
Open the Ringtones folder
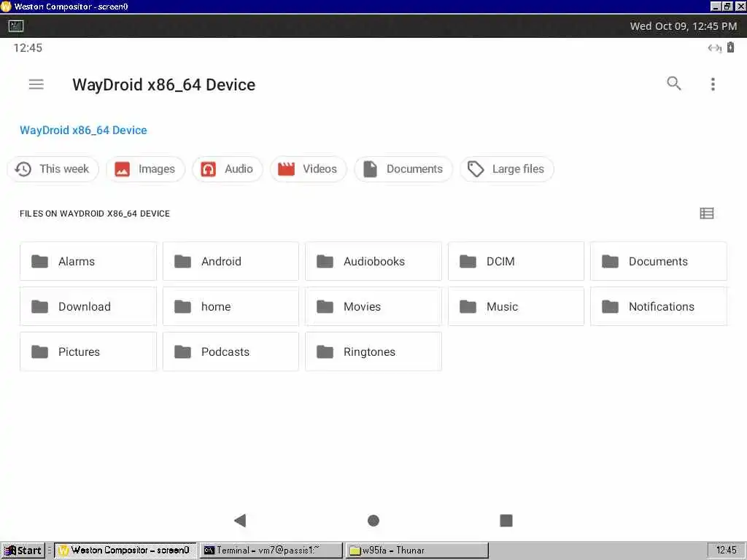(373, 351)
